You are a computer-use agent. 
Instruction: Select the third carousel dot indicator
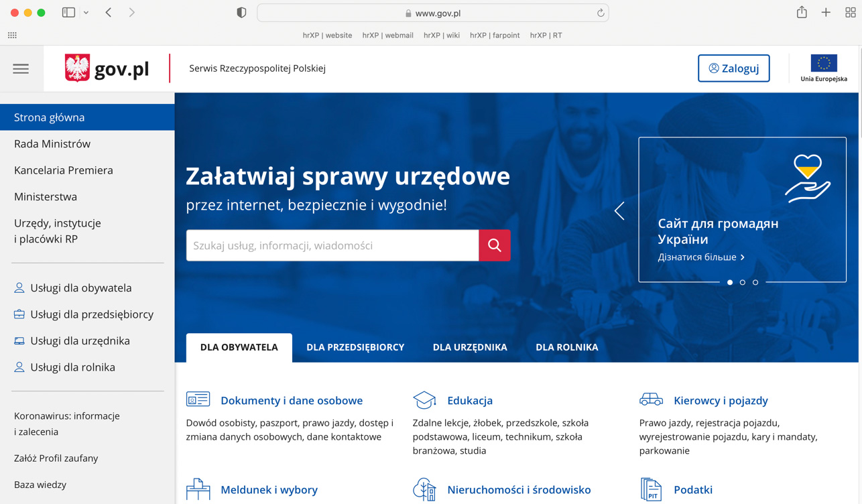755,282
